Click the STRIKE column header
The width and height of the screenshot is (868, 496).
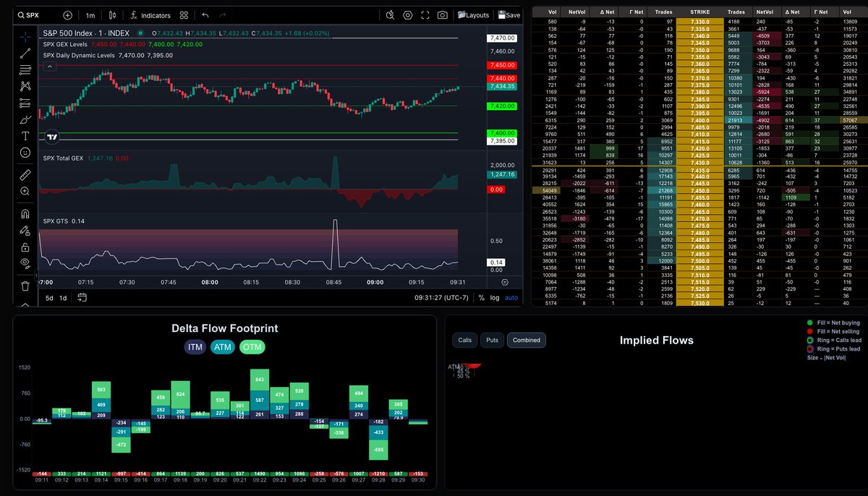click(x=700, y=12)
